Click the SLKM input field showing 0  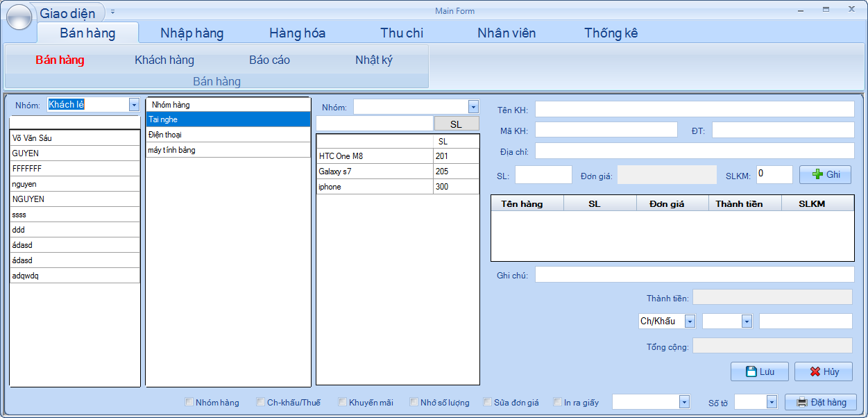click(x=774, y=175)
